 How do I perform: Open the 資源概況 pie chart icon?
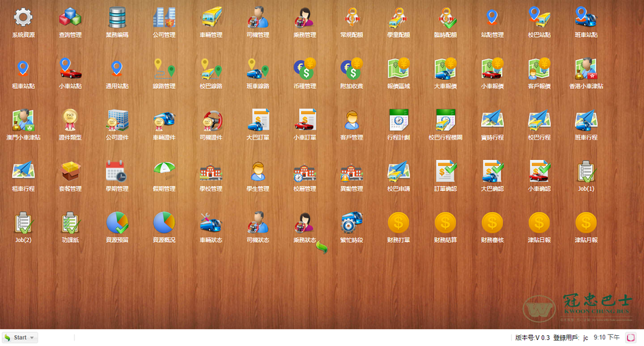(x=164, y=223)
